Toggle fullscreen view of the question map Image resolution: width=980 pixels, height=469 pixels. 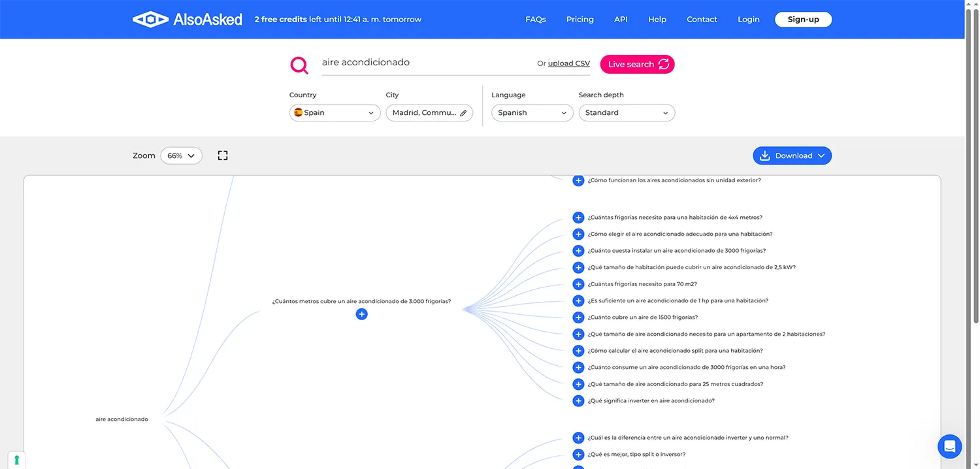[223, 155]
